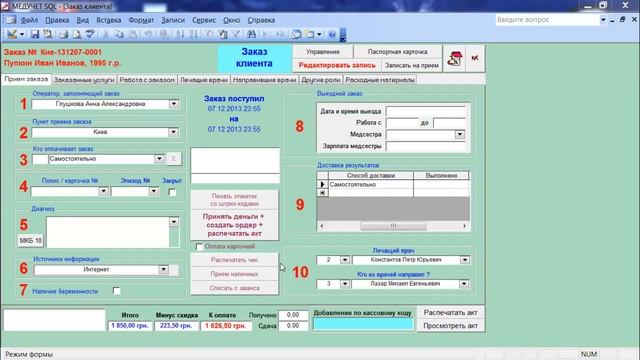Run the Spelling check toolbar icon
Screen dimensions: 640x360
(90, 34)
